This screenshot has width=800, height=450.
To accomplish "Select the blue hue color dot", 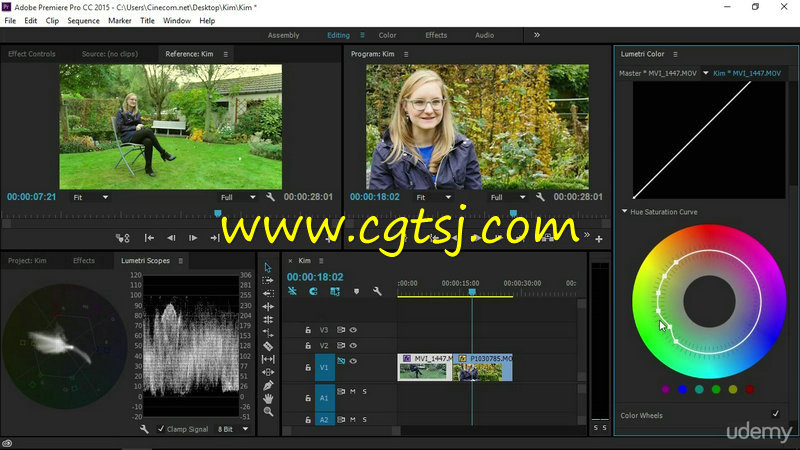I will click(682, 389).
